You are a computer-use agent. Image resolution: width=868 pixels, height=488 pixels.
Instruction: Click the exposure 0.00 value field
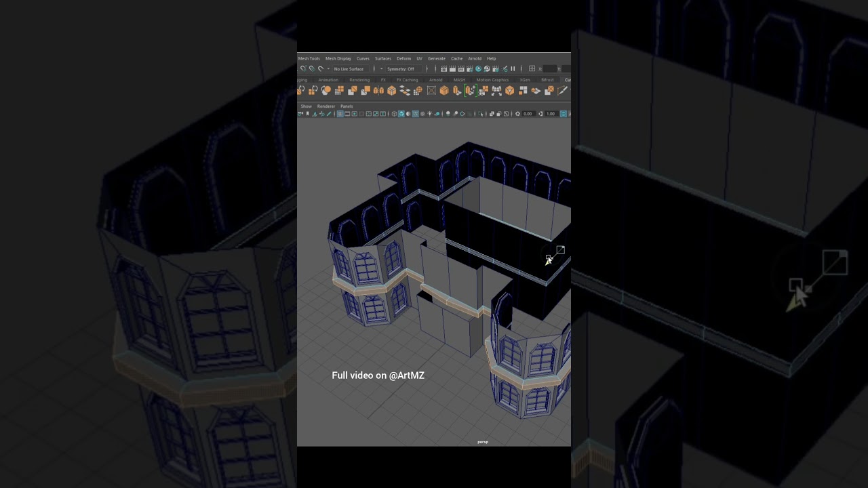coord(528,114)
